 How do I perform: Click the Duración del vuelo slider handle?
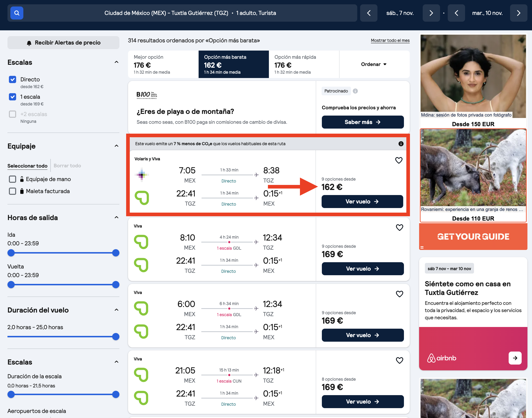pos(116,337)
